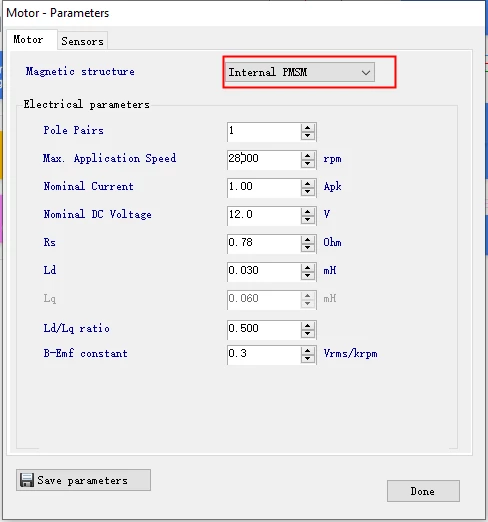Click the Nominal Current input field
The image size is (488, 522).
[264, 187]
